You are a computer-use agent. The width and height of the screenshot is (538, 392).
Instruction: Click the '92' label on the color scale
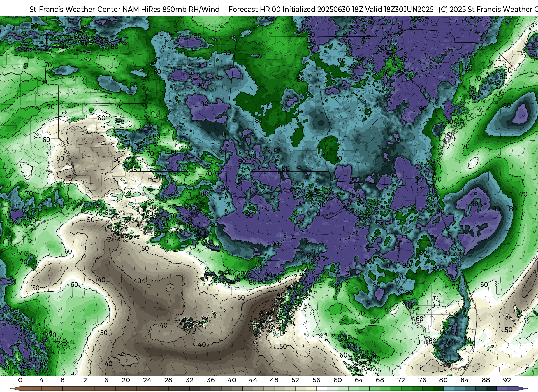pyautogui.click(x=507, y=380)
